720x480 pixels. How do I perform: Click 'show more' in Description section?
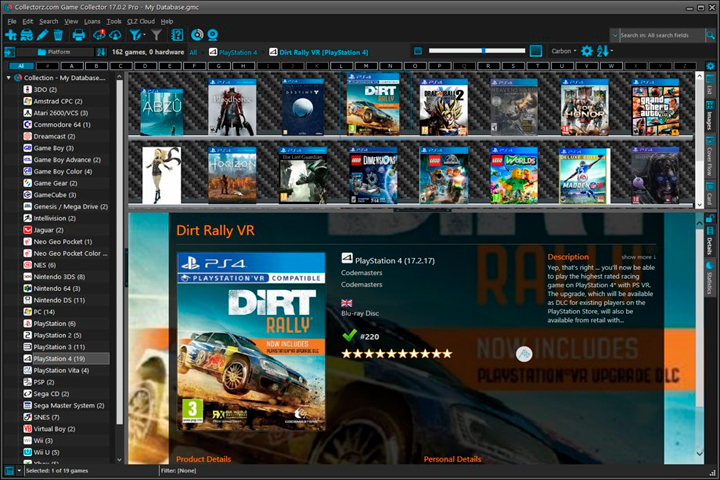point(639,257)
